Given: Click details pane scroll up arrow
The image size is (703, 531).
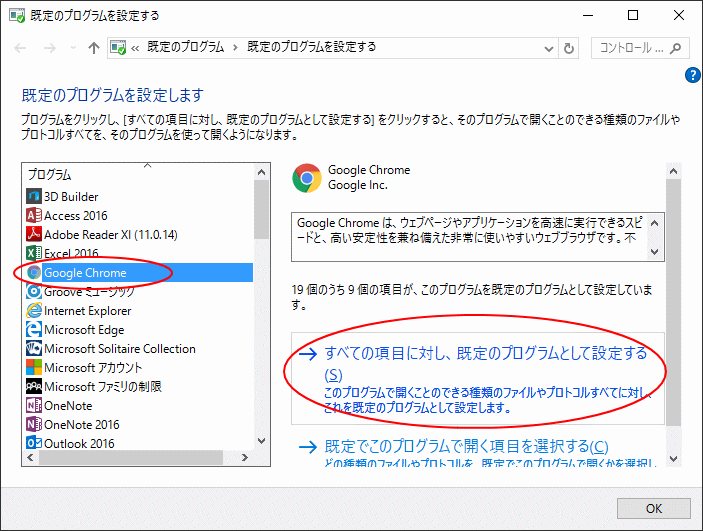Looking at the screenshot, I should click(673, 171).
